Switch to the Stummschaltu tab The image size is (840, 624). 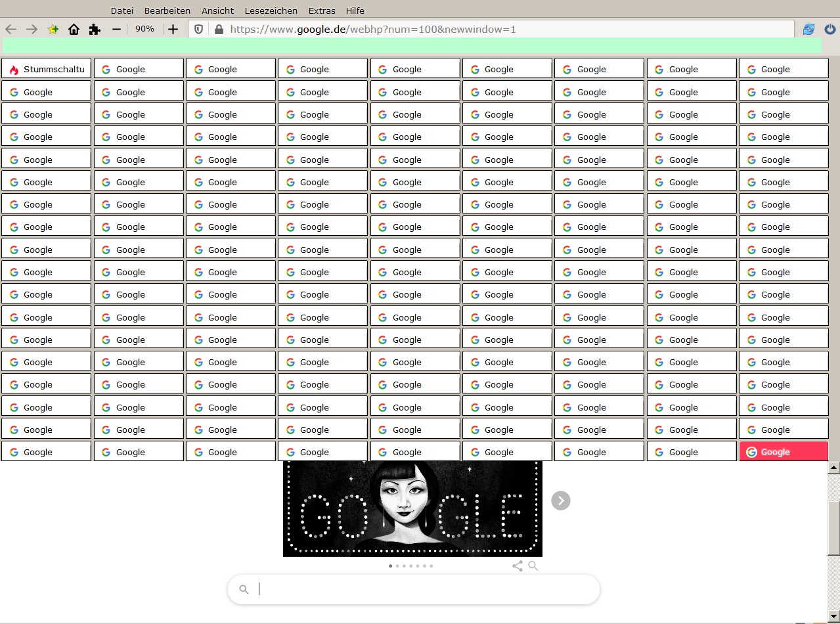click(x=46, y=68)
